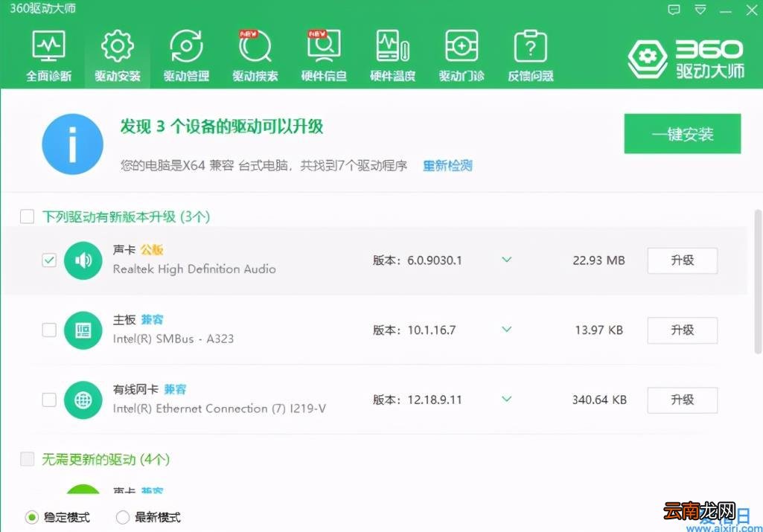Minimize the 360驱动大师 window

point(726,10)
